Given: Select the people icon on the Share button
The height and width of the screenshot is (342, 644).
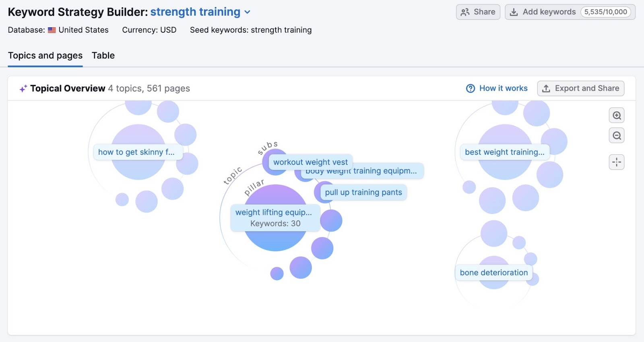Looking at the screenshot, I should click(466, 12).
